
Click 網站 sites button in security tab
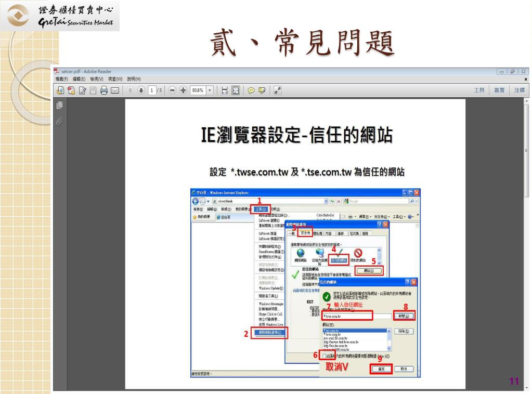click(369, 271)
